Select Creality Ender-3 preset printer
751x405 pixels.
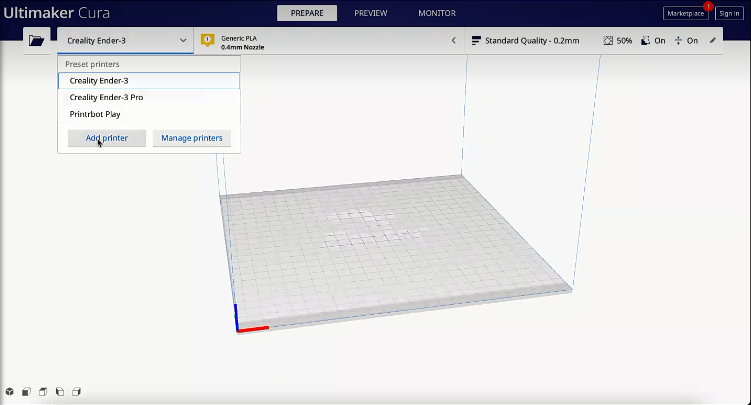coord(149,80)
